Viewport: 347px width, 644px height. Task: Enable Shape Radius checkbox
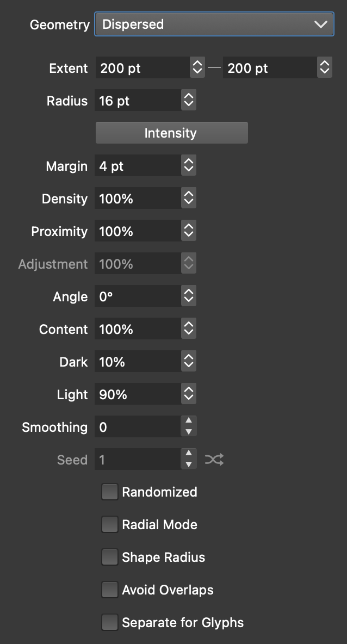click(110, 558)
